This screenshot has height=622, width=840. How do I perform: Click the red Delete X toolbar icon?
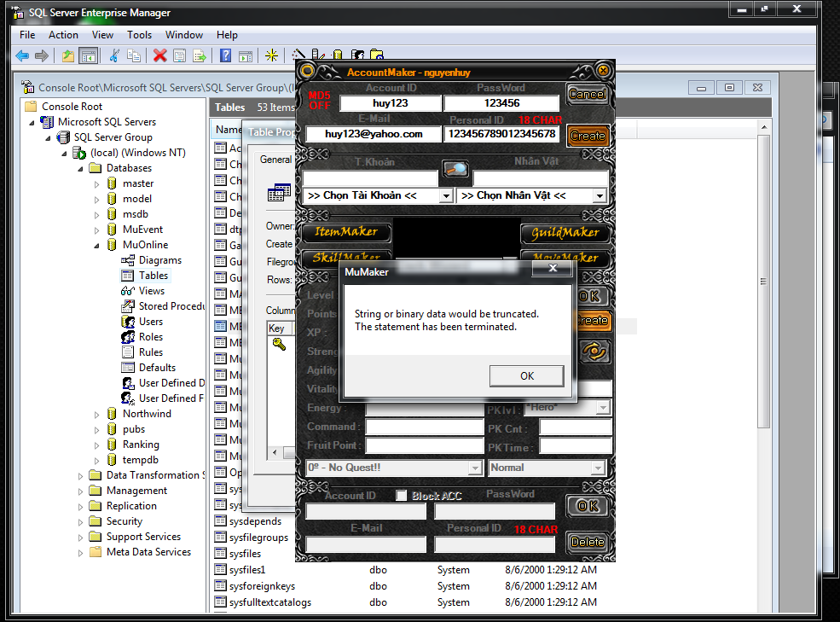(159, 55)
